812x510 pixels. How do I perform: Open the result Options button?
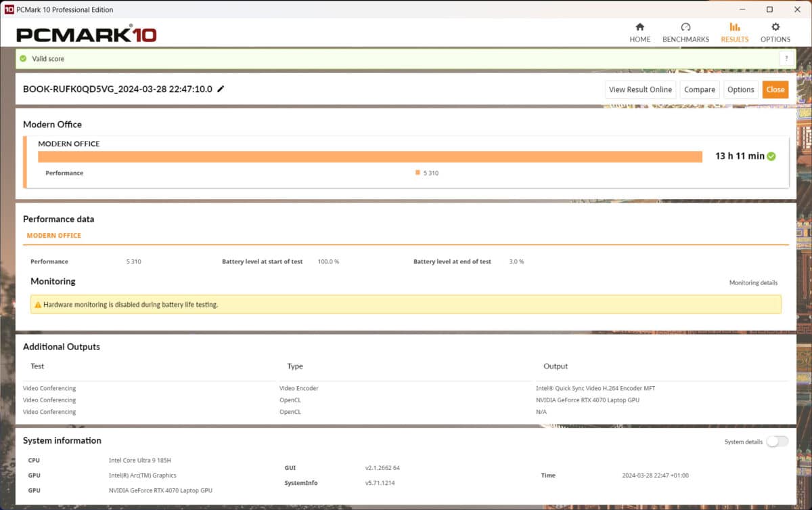(740, 89)
